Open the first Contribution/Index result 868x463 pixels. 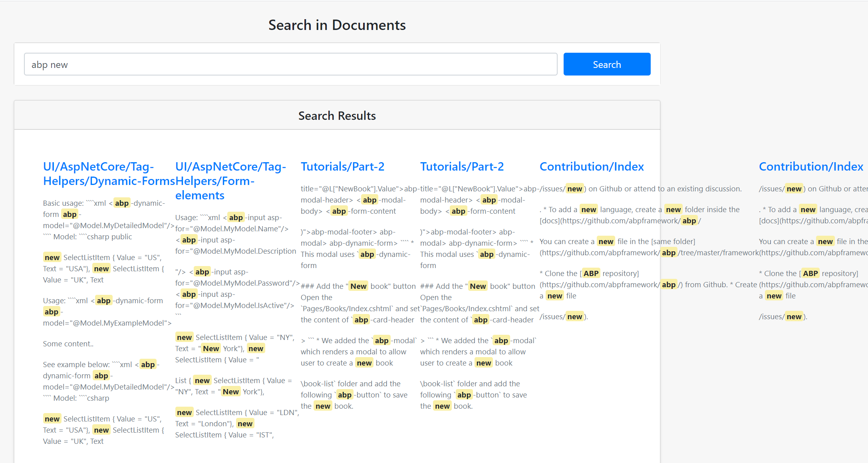592,166
